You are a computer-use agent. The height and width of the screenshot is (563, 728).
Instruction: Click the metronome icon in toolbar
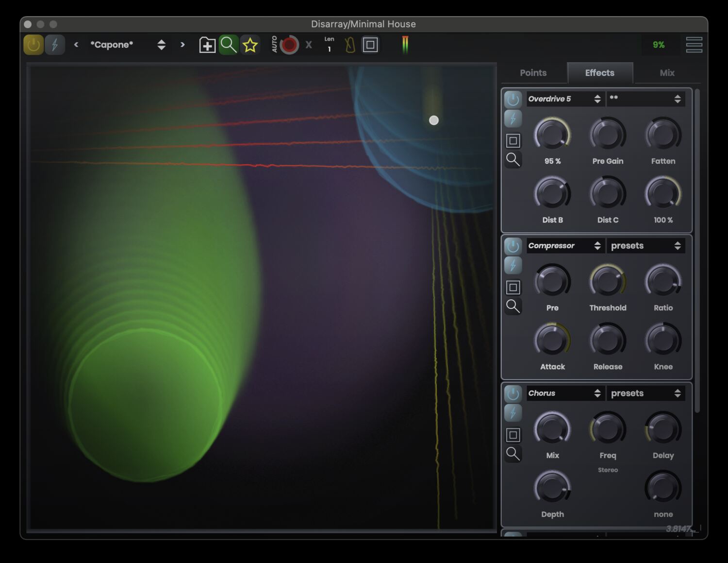coord(350,45)
